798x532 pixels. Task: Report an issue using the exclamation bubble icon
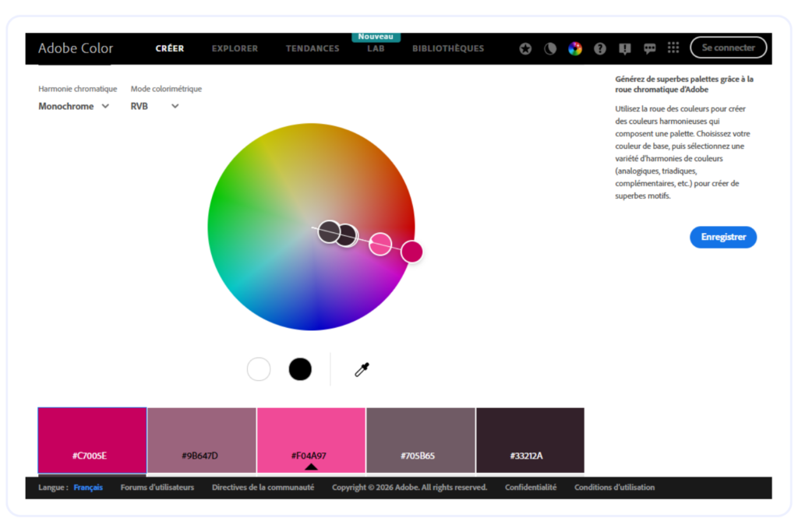(x=625, y=48)
